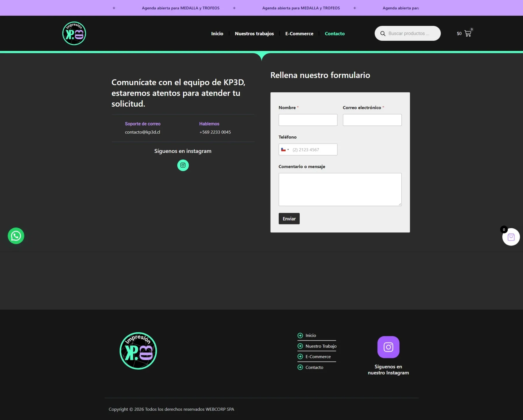
Task: Focus the Nombre input field
Action: 308,120
